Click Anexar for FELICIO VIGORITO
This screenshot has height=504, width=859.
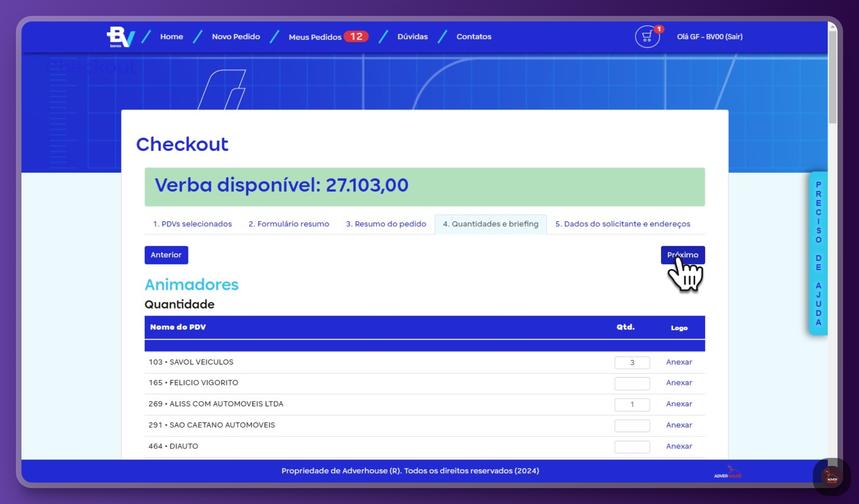pos(679,383)
